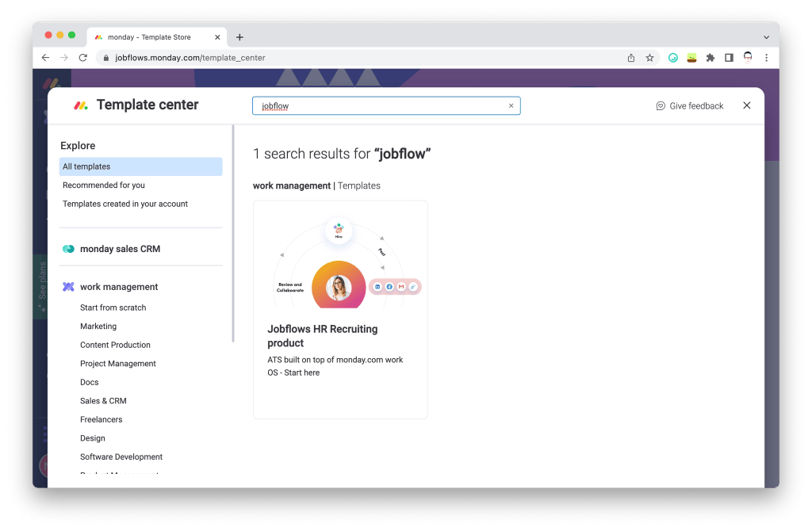Viewport: 812px width, 531px height.
Task: Open Templates created in your account
Action: (125, 204)
